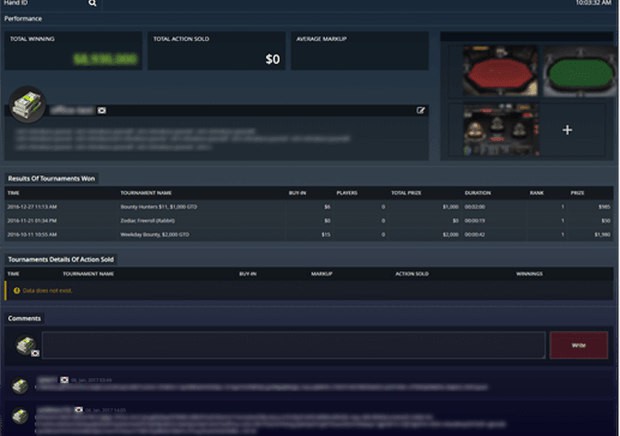The width and height of the screenshot is (620, 436).
Task: Click the Total Prize column header
Action: [x=406, y=193]
